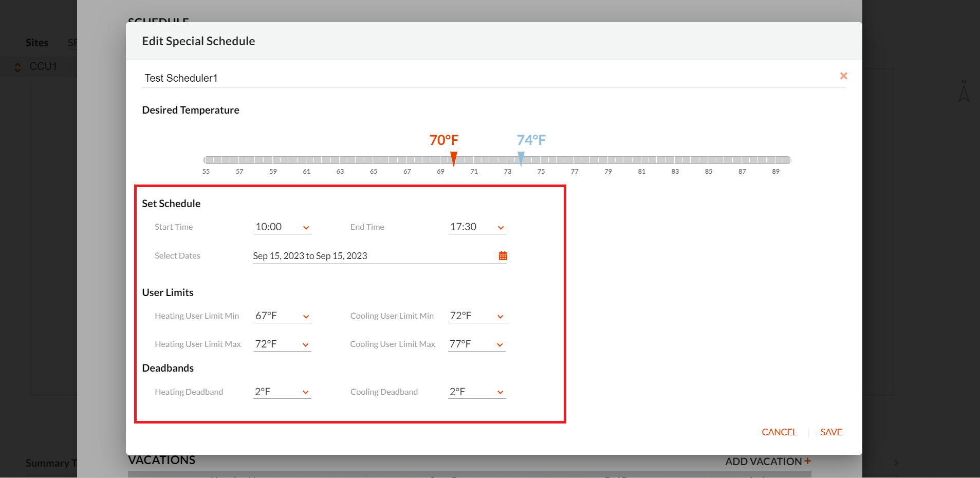Cancel editing the special schedule
Screen dimensions: 980x478
[x=779, y=432]
